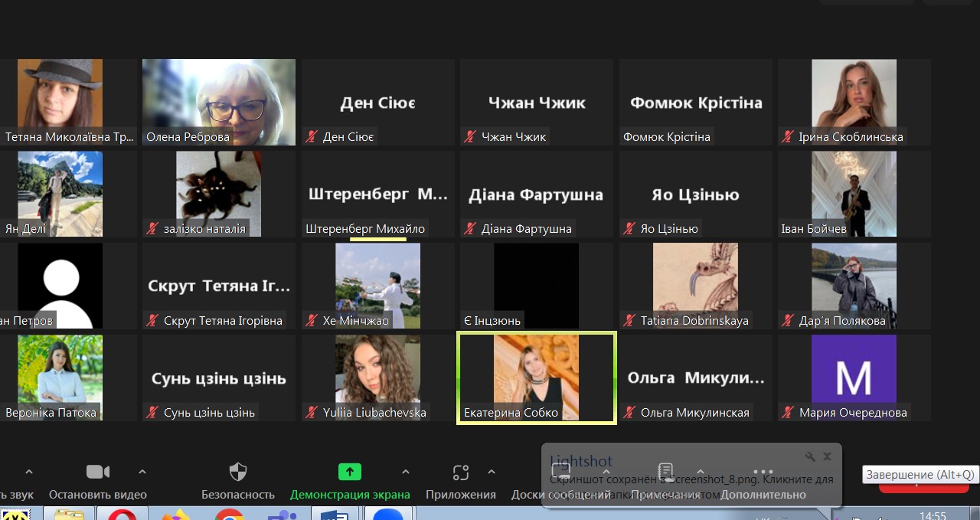Open Opera browser from the taskbar

[122, 515]
